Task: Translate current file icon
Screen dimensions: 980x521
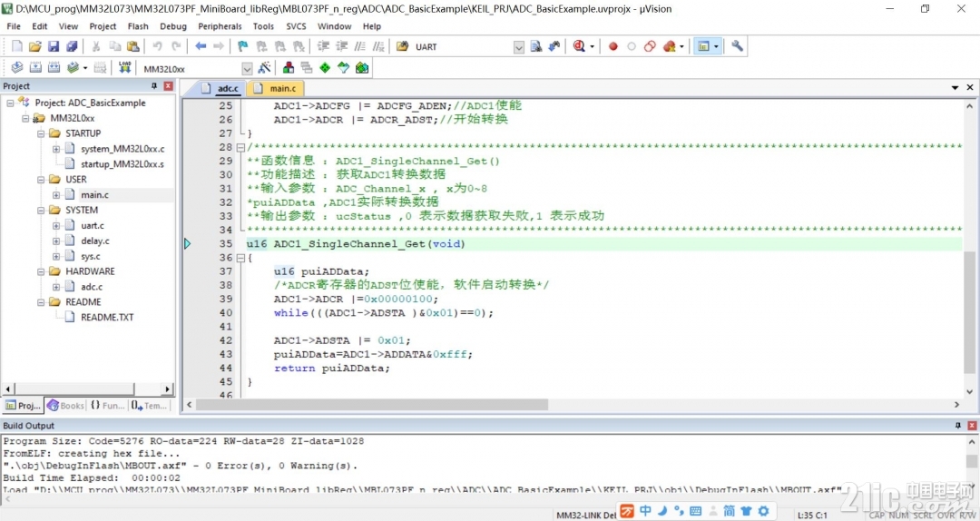Action: tap(17, 67)
